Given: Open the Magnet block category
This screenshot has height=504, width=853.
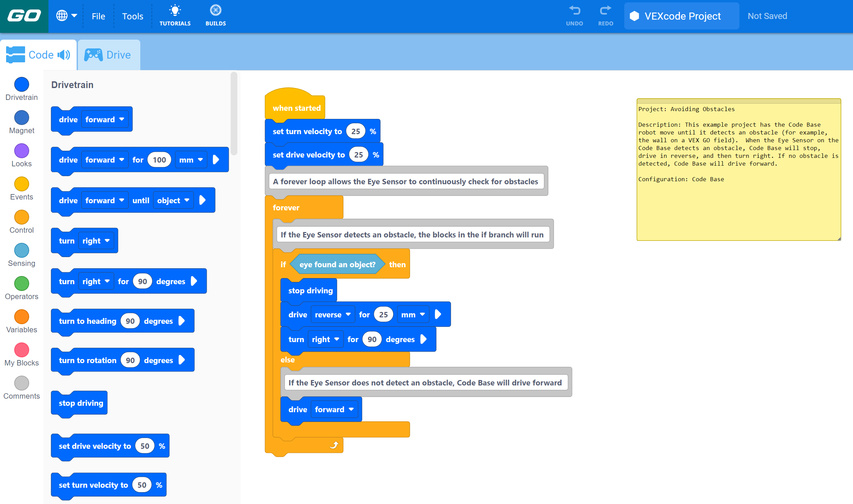Looking at the screenshot, I should (21, 118).
